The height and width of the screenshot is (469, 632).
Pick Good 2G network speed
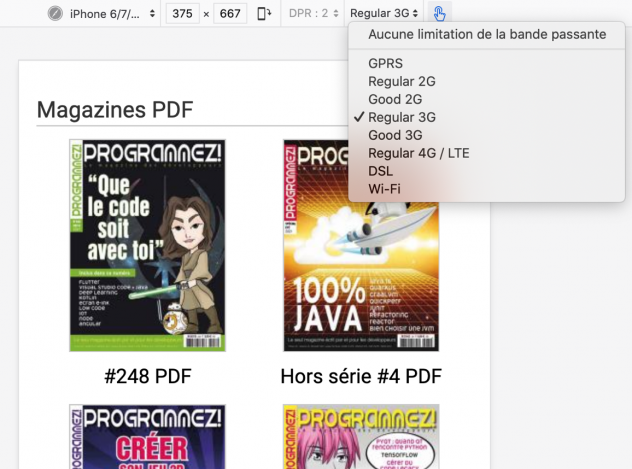click(395, 99)
